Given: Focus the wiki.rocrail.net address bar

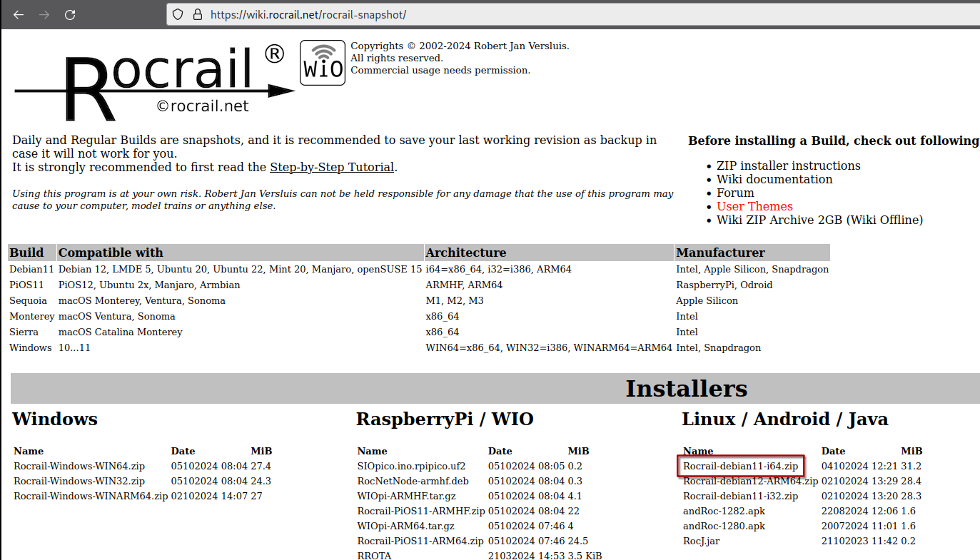Looking at the screenshot, I should 500,14.
